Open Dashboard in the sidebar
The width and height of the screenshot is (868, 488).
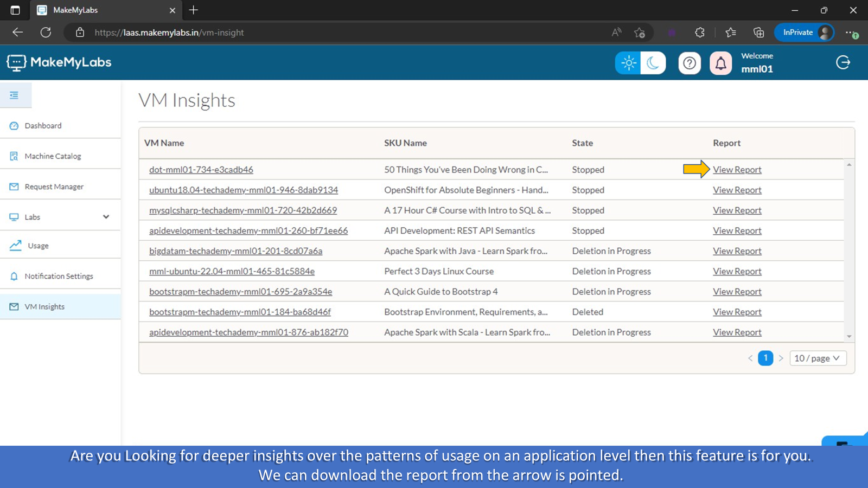click(x=43, y=126)
